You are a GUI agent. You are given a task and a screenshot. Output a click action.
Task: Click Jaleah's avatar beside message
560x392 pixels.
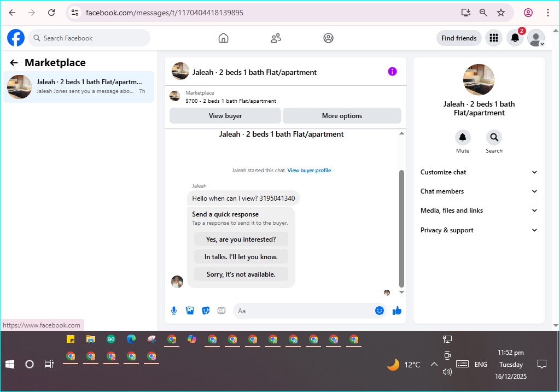177,282
